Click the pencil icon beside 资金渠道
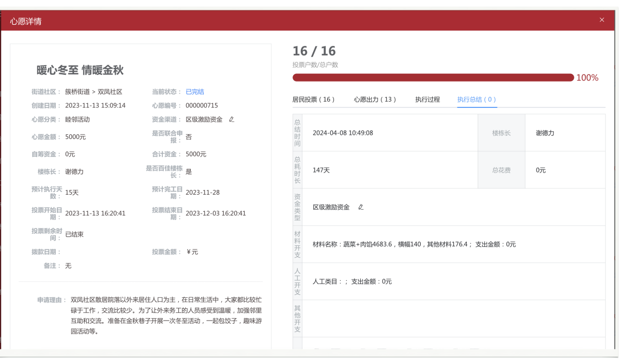The width and height of the screenshot is (625, 364). 232,119
